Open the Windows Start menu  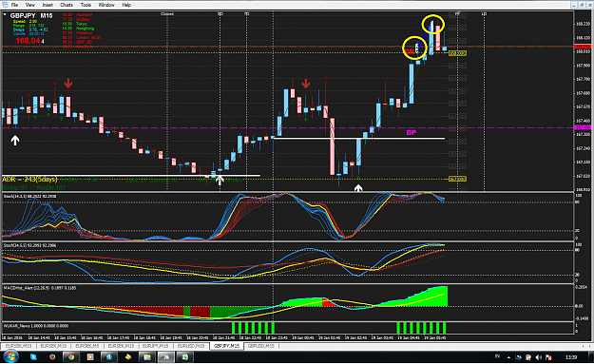(x=10, y=356)
